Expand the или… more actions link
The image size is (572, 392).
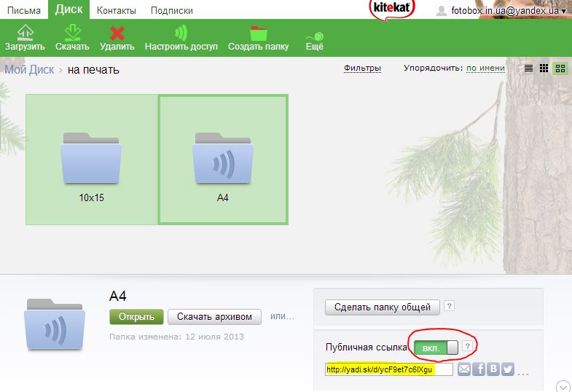coord(282,316)
